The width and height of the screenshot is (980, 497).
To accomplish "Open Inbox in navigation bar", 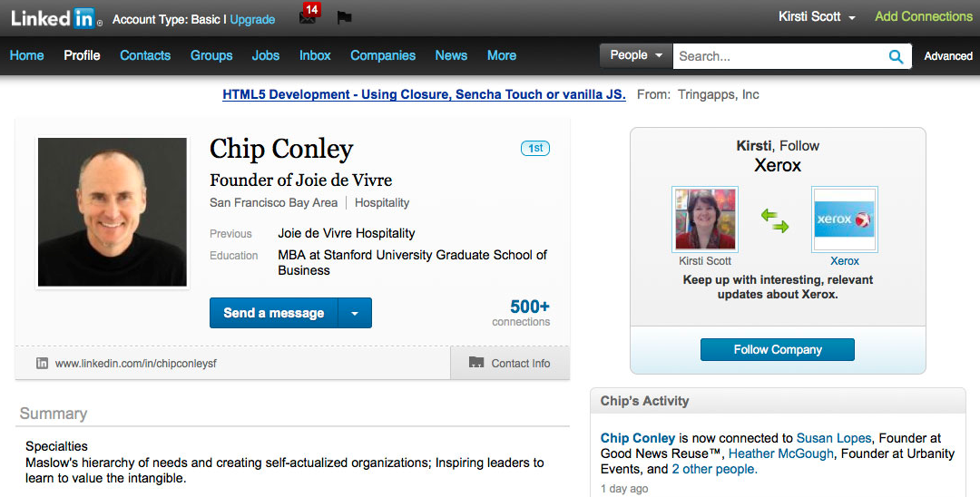I will coord(315,55).
